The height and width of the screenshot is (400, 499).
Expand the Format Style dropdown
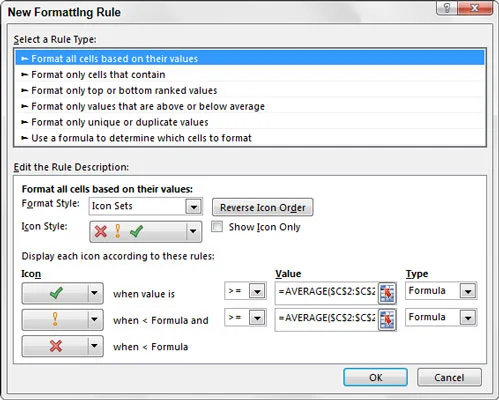pos(194,207)
